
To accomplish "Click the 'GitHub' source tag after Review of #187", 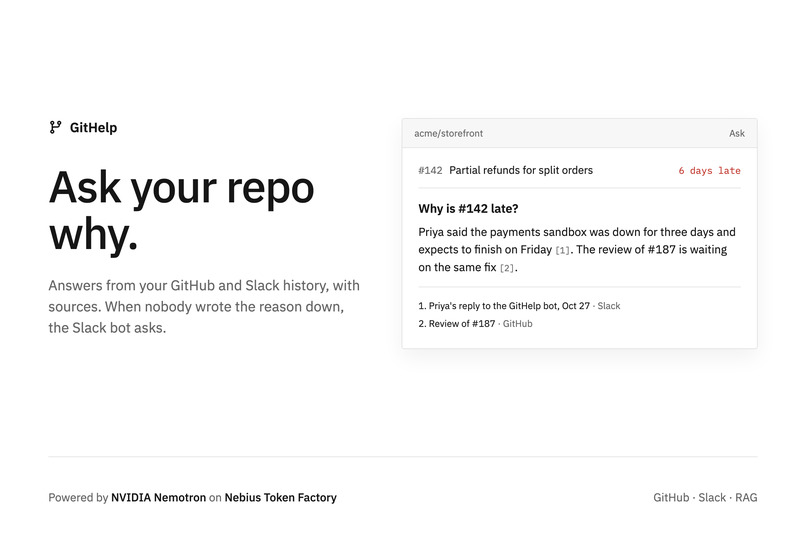I will (518, 324).
